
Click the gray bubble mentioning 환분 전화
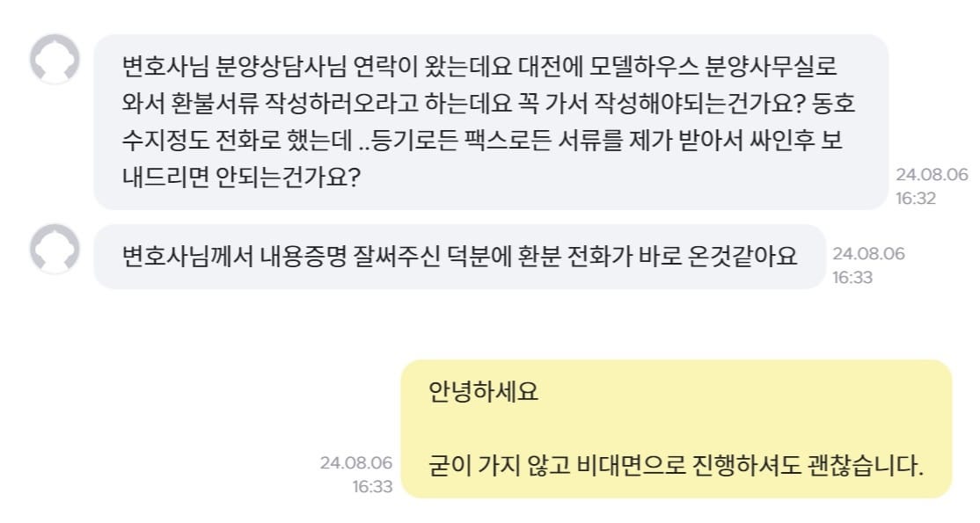457,255
